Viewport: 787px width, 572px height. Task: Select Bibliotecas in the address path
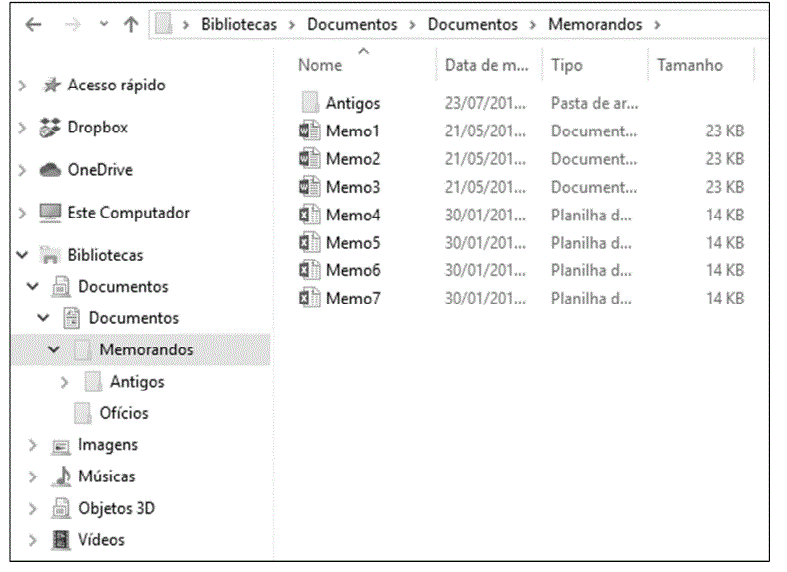coord(239,24)
